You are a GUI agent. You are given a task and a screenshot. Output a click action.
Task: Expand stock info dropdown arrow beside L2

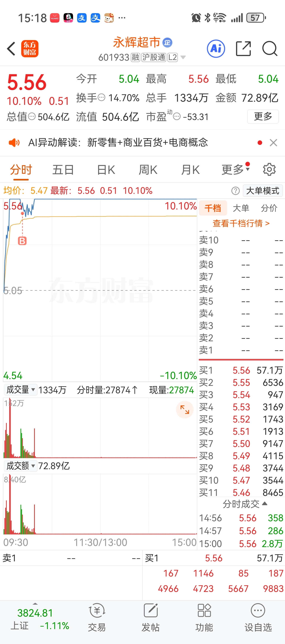click(x=183, y=58)
